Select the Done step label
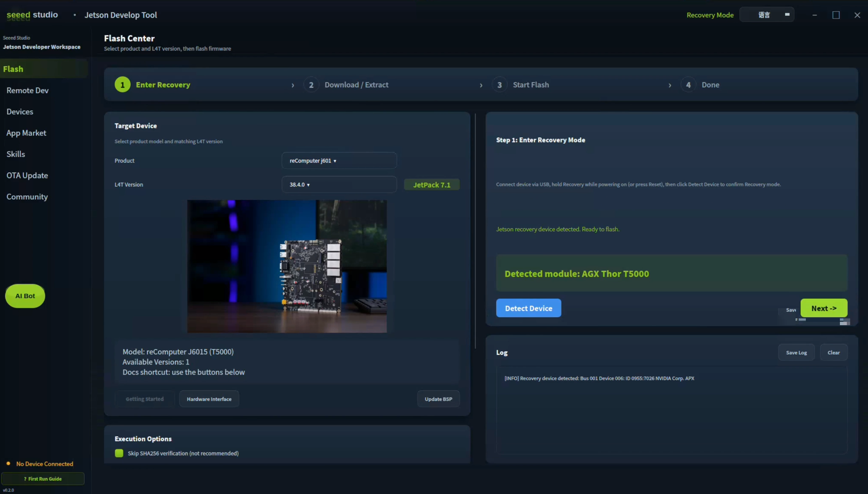Image resolution: width=868 pixels, height=494 pixels. (x=711, y=85)
